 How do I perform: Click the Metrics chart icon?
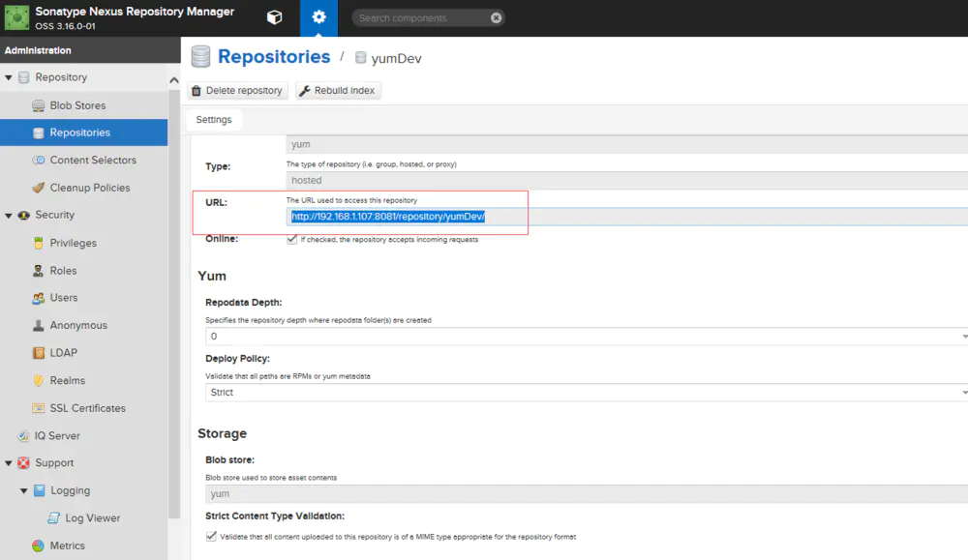(39, 545)
